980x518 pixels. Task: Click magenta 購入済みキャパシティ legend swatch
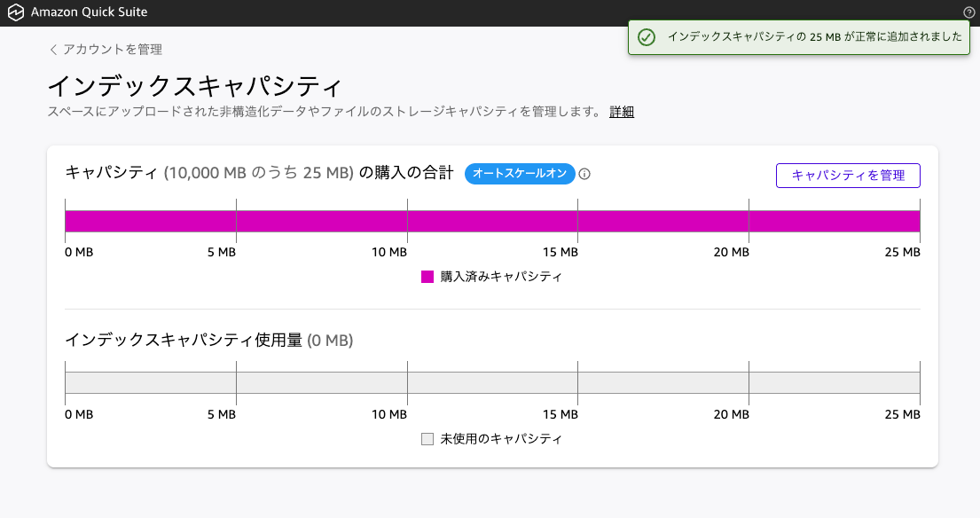point(427,277)
